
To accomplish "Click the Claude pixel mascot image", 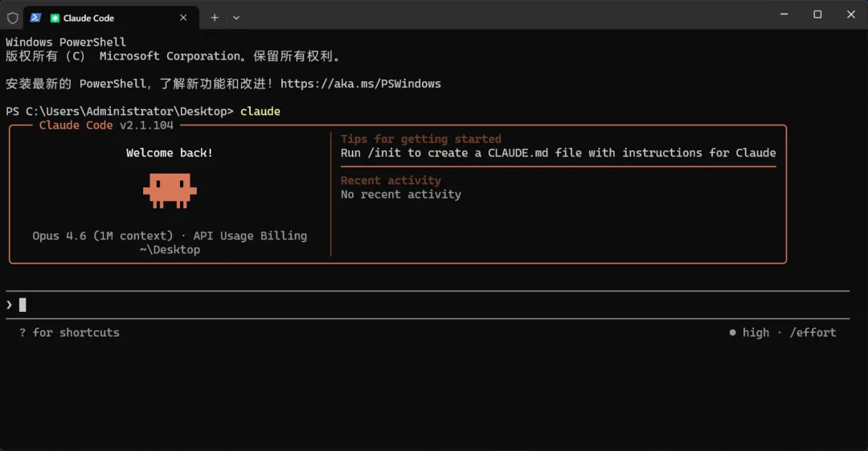I will click(x=170, y=191).
